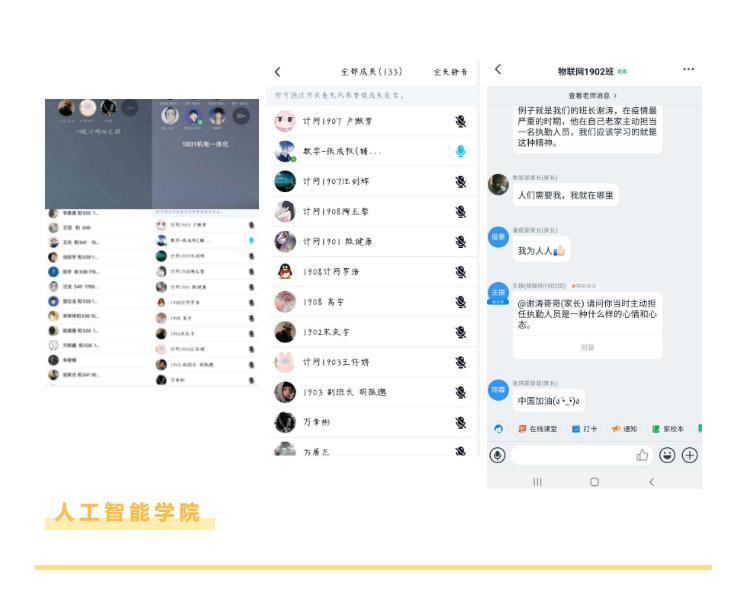
Task: Toggle the muted microphone for 1903 副班长
Action: [x=460, y=392]
